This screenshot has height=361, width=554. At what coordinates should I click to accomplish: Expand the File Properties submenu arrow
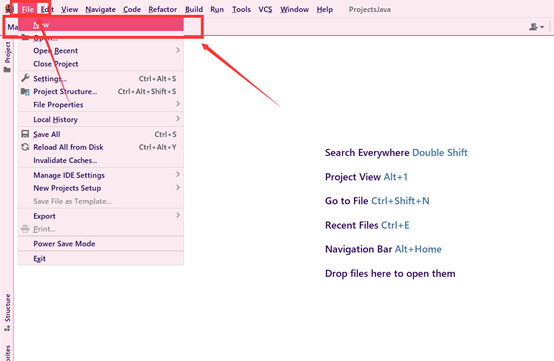(x=178, y=104)
